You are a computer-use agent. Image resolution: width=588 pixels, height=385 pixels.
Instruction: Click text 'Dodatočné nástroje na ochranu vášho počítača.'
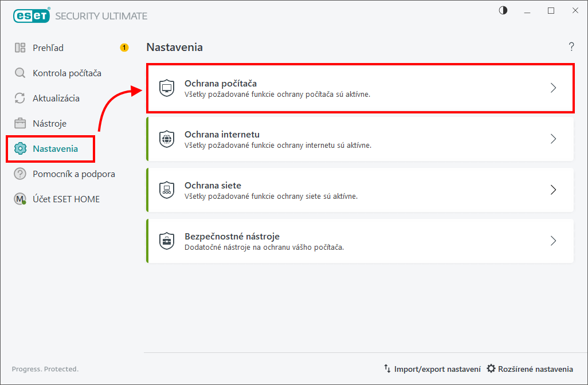click(264, 247)
